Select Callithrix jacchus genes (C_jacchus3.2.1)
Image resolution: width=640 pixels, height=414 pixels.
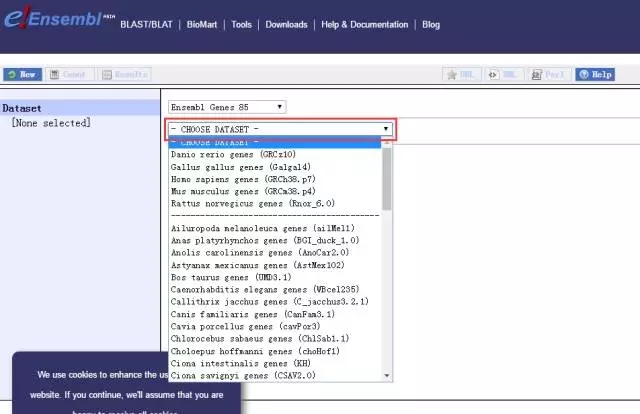tap(274, 302)
